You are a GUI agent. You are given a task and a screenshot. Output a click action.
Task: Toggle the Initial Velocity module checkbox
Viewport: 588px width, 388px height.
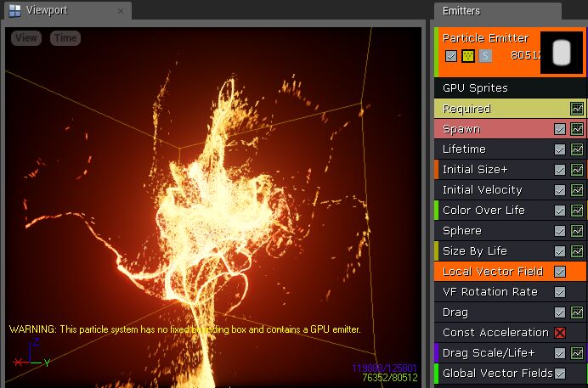point(560,190)
